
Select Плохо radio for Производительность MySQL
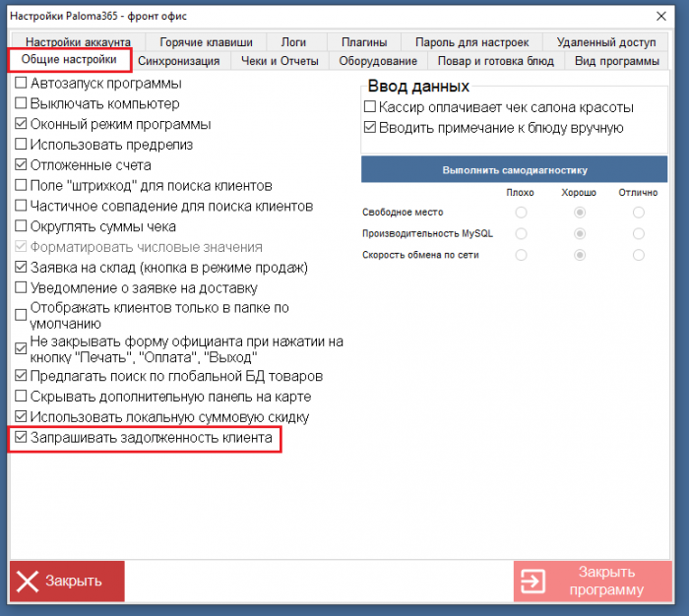[521, 233]
